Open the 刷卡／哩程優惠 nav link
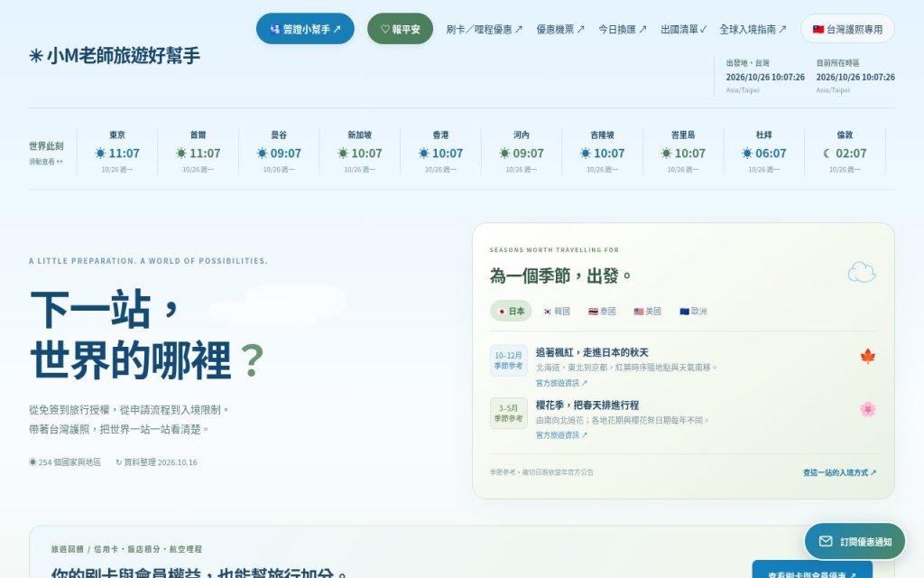 tap(485, 30)
